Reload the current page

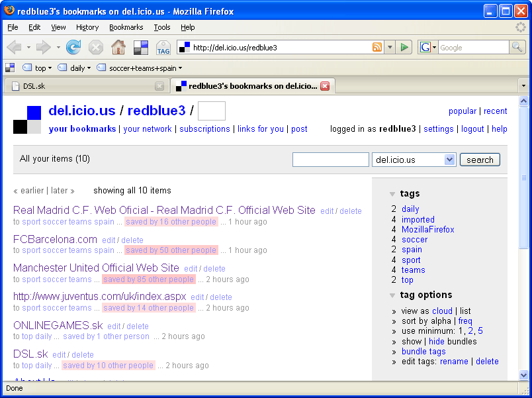pyautogui.click(x=73, y=48)
